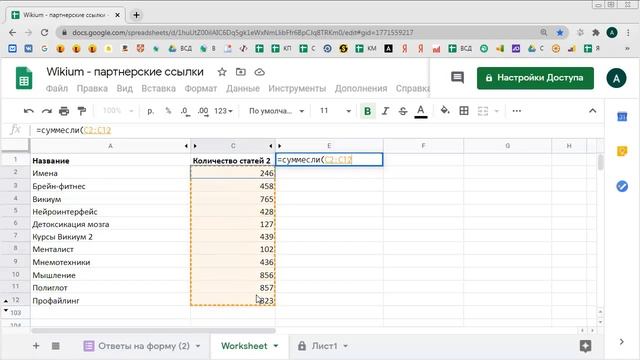This screenshot has height=360, width=640.
Task: Select column F header
Action: [x=423, y=146]
